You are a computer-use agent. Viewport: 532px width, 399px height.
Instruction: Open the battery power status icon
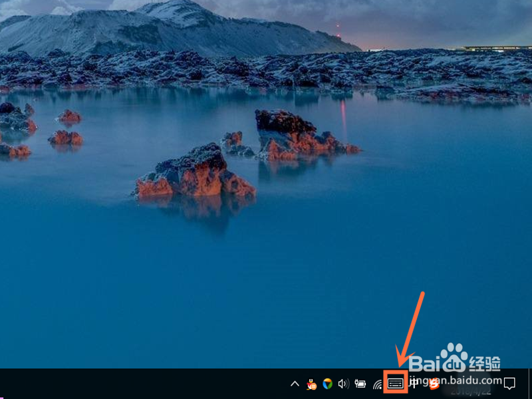(x=360, y=384)
